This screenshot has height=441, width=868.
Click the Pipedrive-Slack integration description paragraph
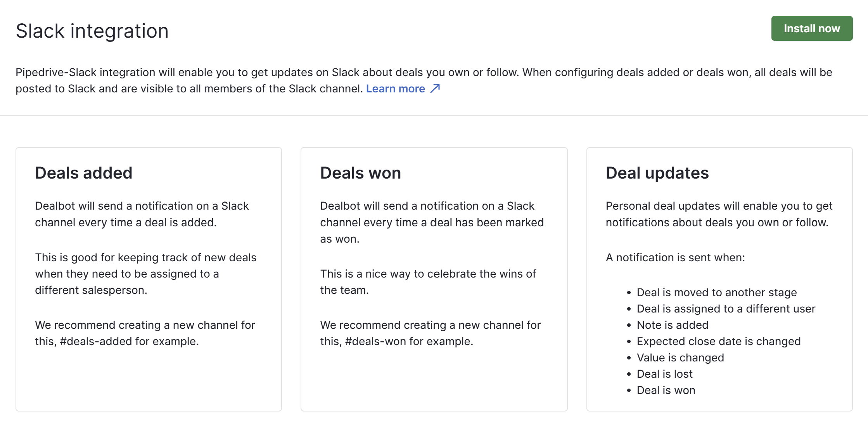(424, 80)
